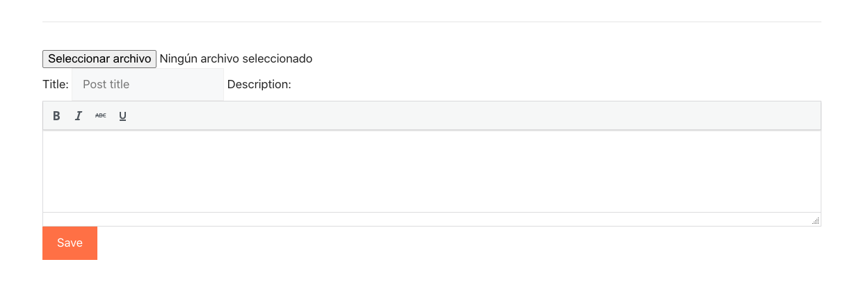Viewport: 868px width, 287px height.
Task: Apply strikethrough with the ABC icon
Action: pyautogui.click(x=101, y=116)
